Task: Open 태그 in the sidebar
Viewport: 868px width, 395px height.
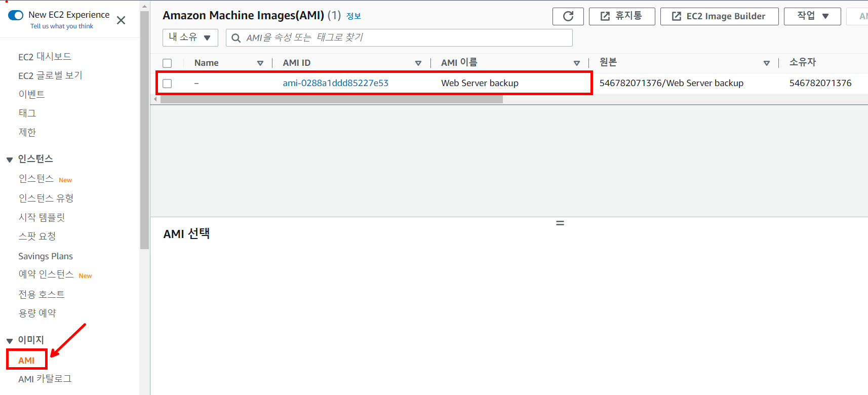Action: pos(27,113)
